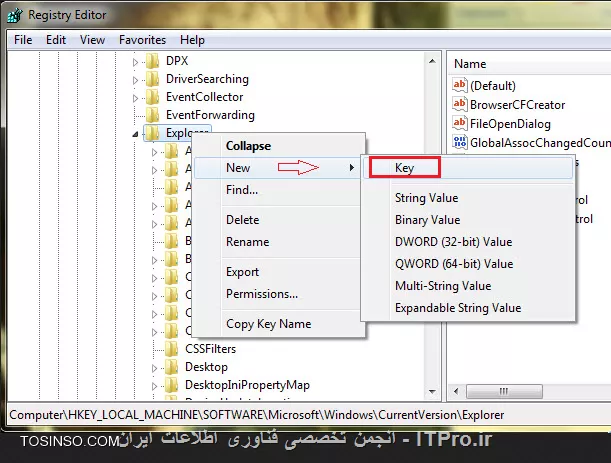This screenshot has height=463, width=611.
Task: Click the values pane scroll left arrow
Action: click(x=456, y=391)
